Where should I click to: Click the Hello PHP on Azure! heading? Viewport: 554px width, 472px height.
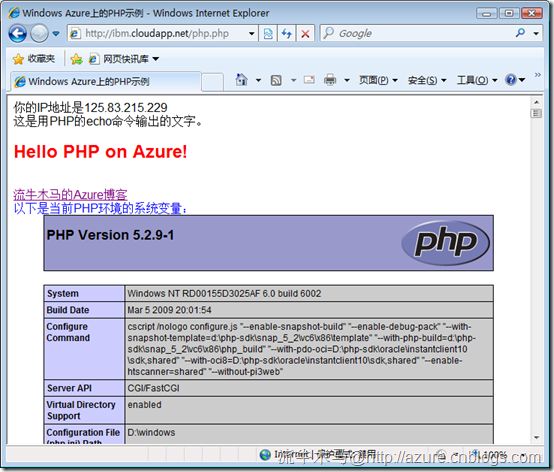pos(100,152)
